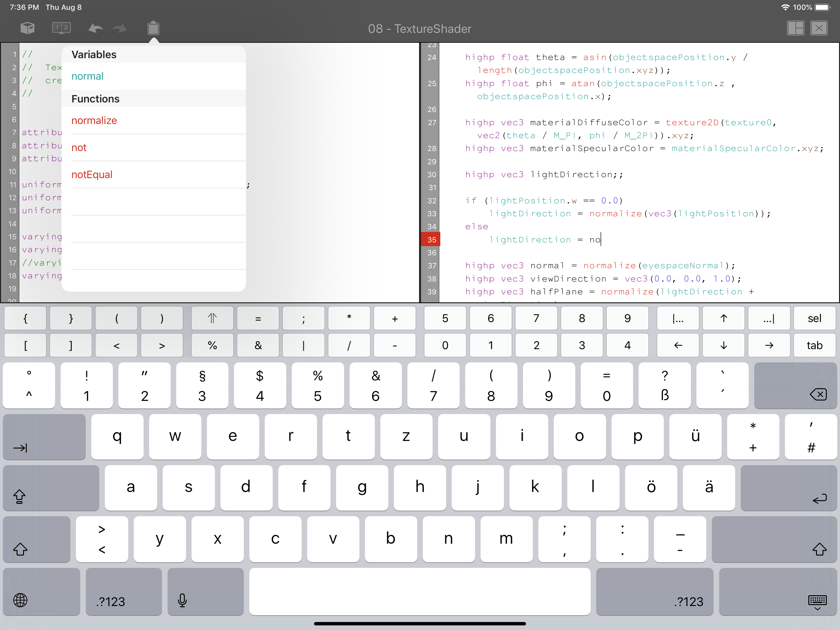Tap the Wi-Fi indicator in status bar
The width and height of the screenshot is (840, 630).
click(785, 7)
